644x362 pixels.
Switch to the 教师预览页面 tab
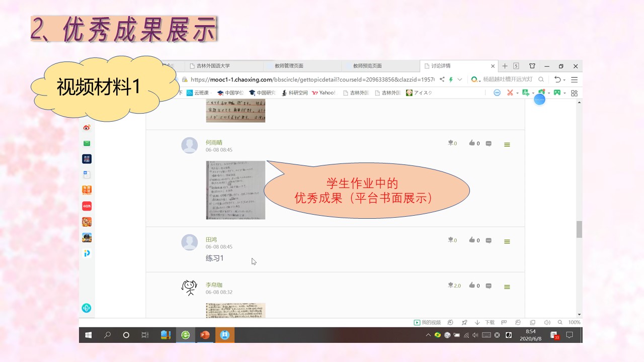[x=381, y=66]
